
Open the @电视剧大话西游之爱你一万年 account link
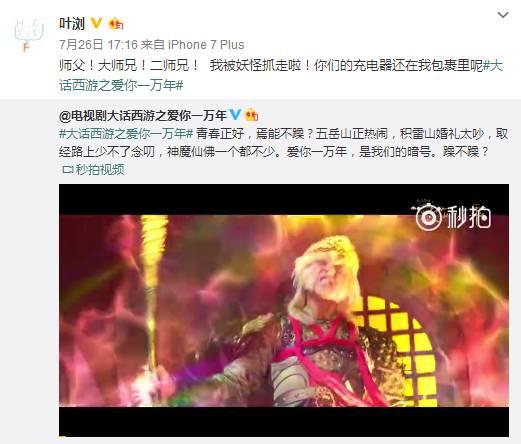click(x=143, y=115)
